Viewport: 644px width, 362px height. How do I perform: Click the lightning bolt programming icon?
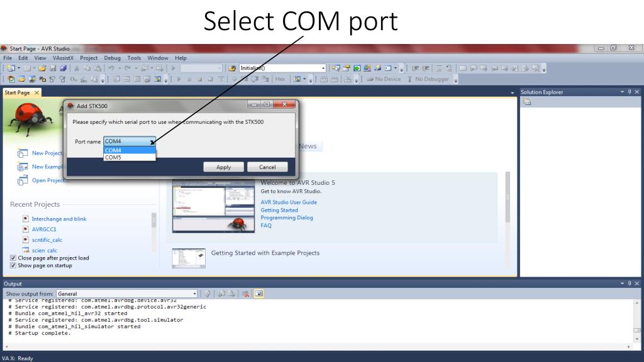(x=377, y=68)
